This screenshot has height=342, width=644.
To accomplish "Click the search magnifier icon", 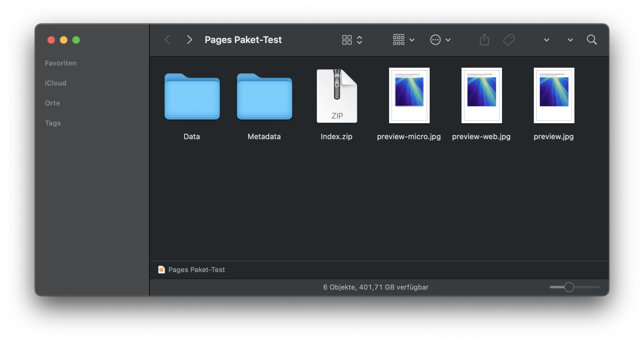I will (592, 40).
